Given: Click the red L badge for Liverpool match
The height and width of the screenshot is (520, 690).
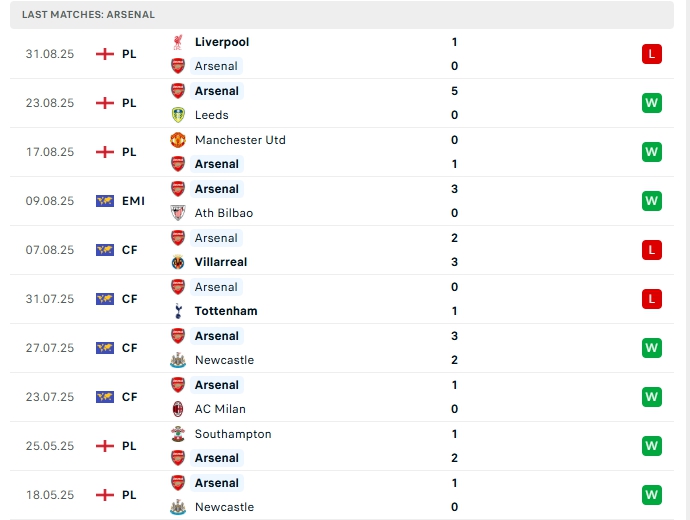Looking at the screenshot, I should pyautogui.click(x=652, y=54).
